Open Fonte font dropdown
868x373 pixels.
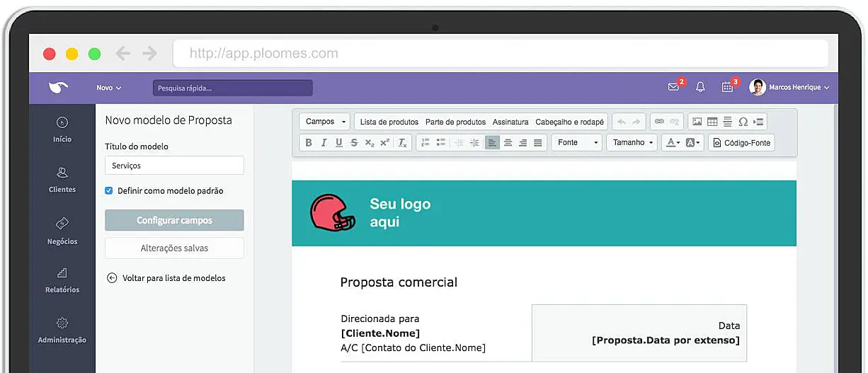577,143
